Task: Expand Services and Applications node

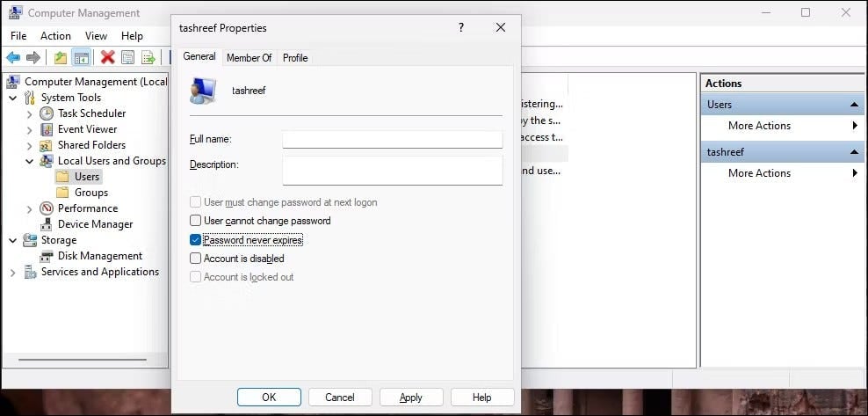Action: [12, 273]
